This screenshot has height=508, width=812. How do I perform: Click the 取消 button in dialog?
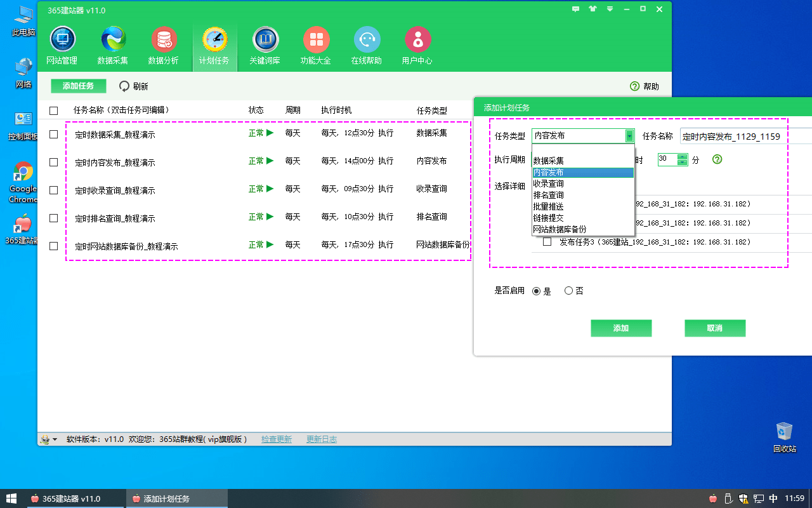(x=715, y=328)
